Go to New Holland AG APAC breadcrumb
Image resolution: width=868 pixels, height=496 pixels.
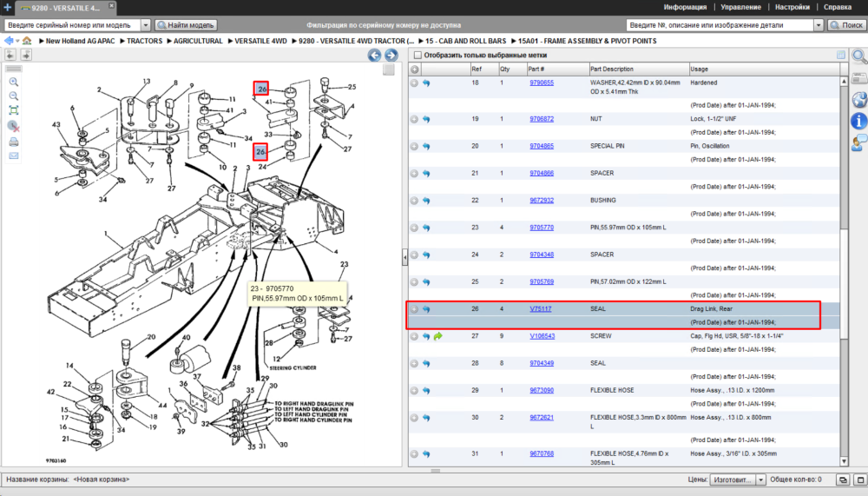pyautogui.click(x=80, y=41)
